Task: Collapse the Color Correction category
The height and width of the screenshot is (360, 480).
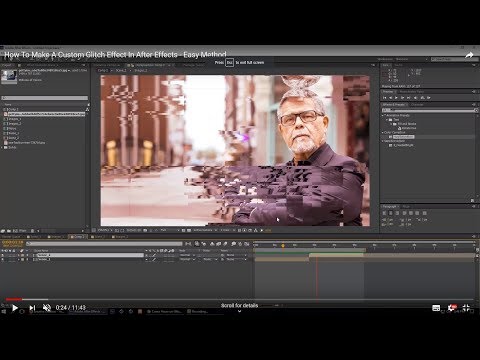Action: [383, 132]
